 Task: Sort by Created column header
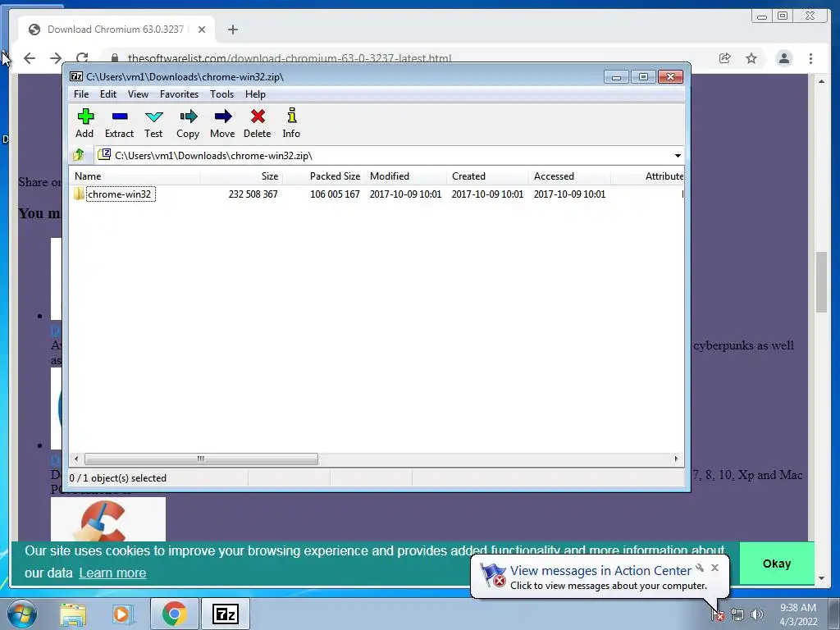487,176
